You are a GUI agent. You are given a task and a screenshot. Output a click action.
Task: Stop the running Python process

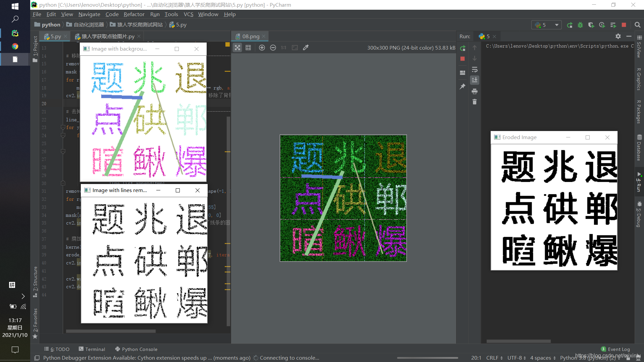click(463, 59)
